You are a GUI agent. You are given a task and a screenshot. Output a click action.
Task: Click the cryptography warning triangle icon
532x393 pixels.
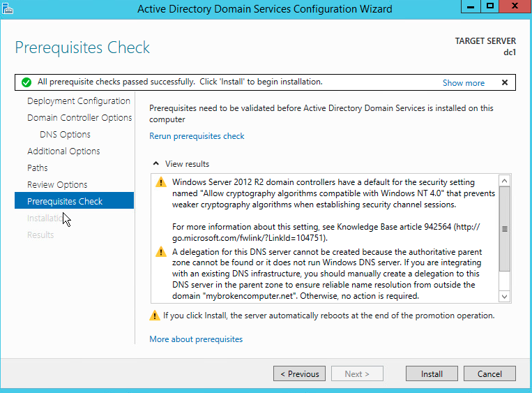(161, 183)
